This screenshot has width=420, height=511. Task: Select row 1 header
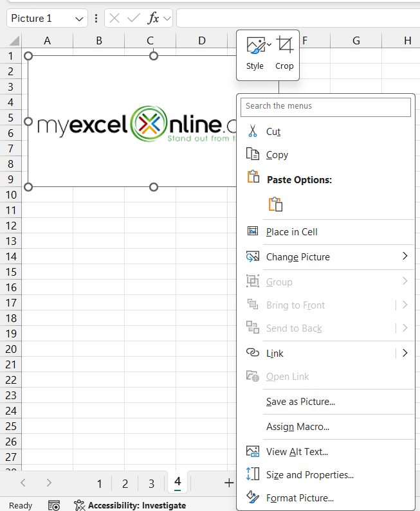(11, 56)
